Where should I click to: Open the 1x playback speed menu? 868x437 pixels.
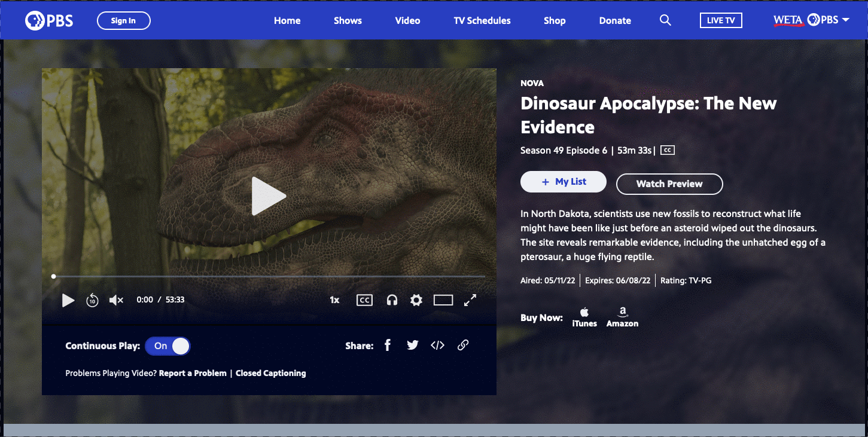tap(334, 300)
